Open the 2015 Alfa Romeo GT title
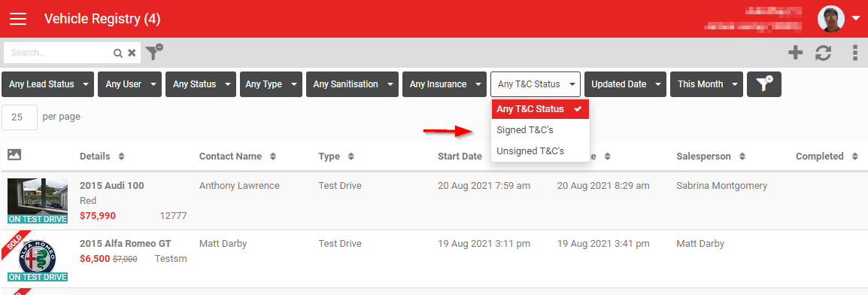The width and height of the screenshot is (868, 295). (126, 244)
